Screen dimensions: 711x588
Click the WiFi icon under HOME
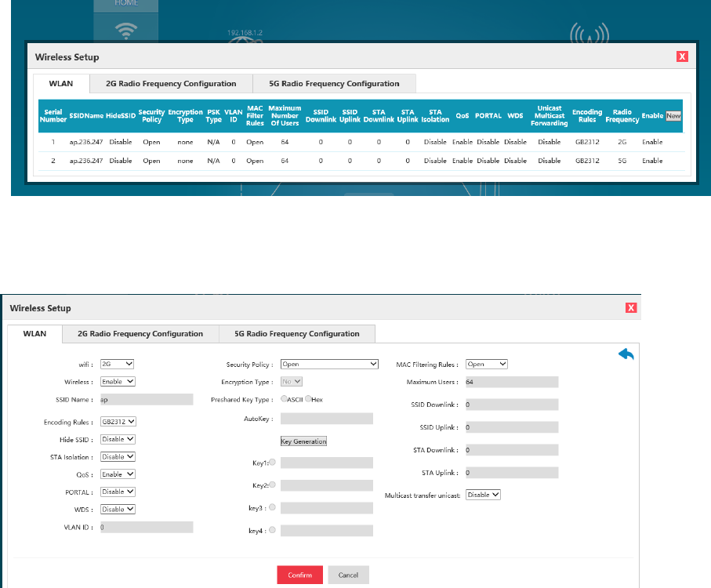pos(126,31)
